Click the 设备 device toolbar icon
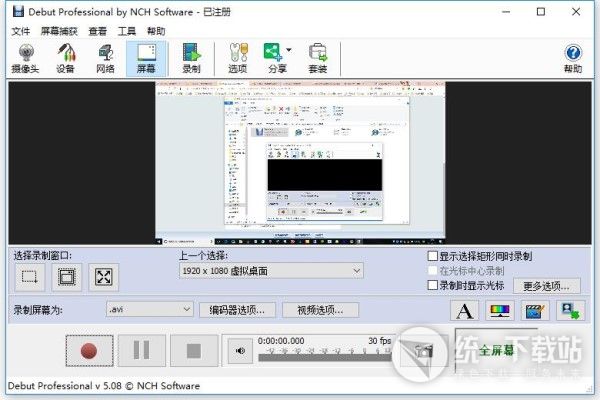The height and width of the screenshot is (400, 600). [x=65, y=58]
